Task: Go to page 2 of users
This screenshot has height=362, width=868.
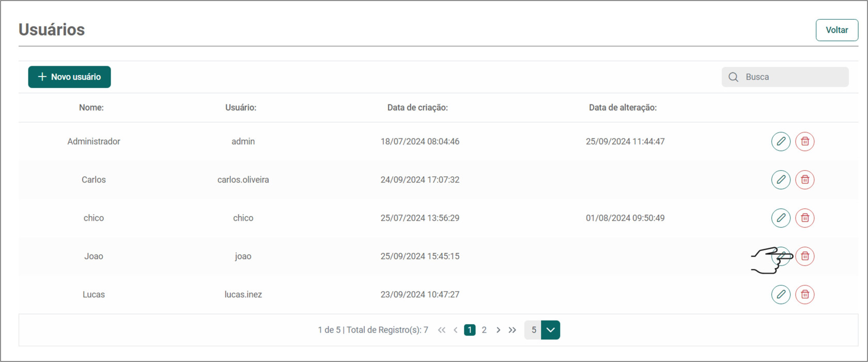Action: (x=484, y=330)
